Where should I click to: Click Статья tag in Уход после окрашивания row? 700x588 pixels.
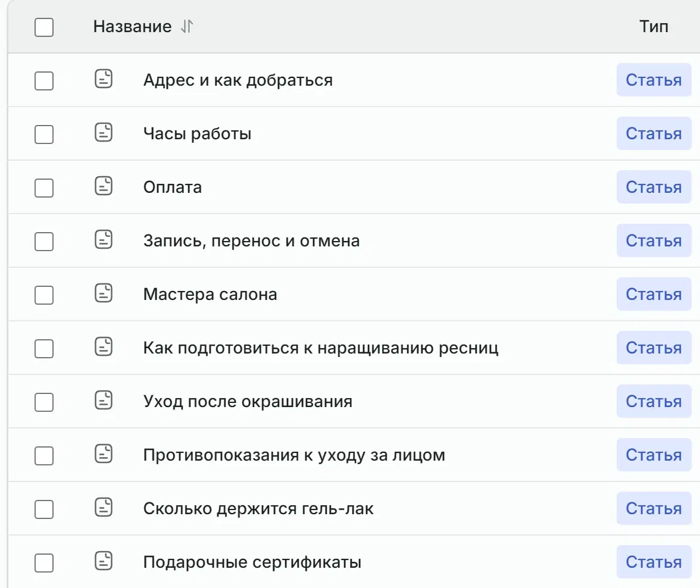[x=654, y=401]
